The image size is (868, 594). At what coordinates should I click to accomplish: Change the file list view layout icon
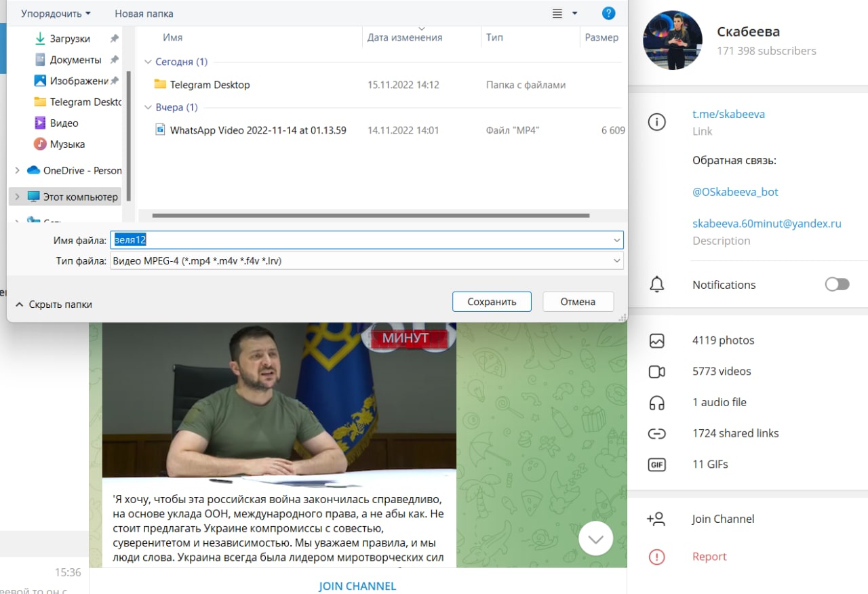557,13
